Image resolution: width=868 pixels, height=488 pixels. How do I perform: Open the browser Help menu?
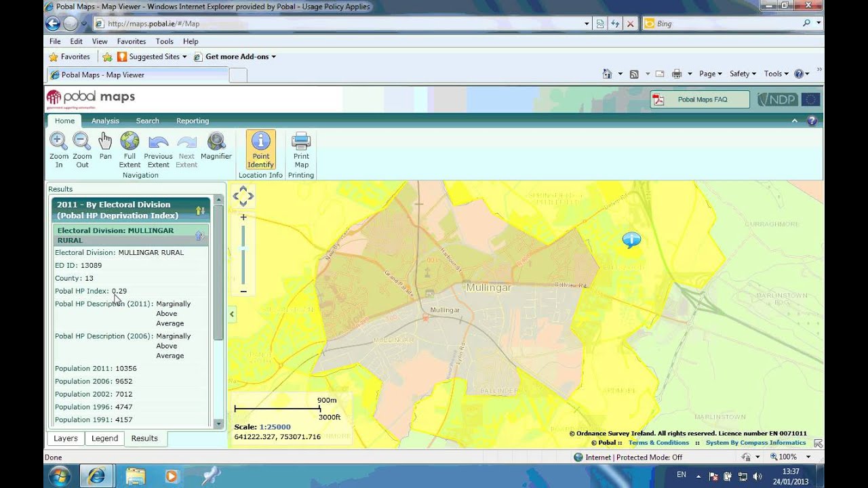(191, 41)
